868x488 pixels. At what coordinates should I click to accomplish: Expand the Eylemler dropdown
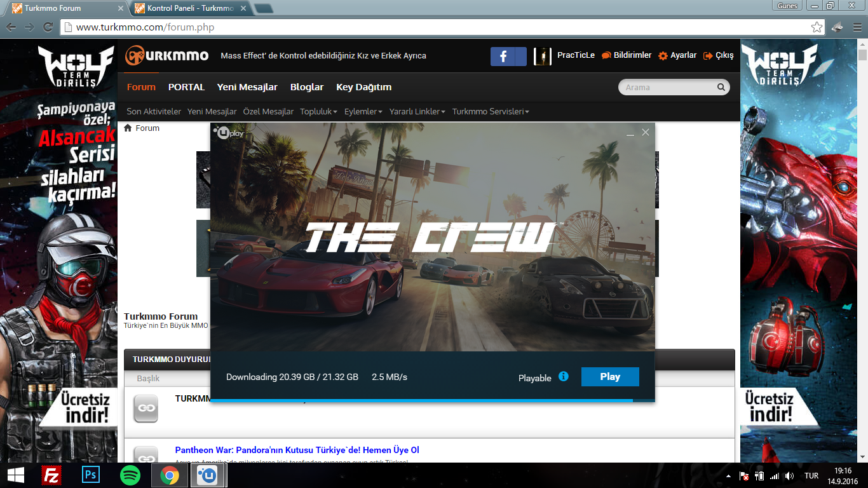[363, 111]
